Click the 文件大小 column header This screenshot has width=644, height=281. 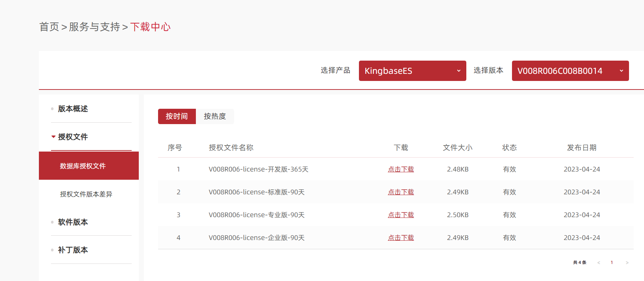coord(458,148)
